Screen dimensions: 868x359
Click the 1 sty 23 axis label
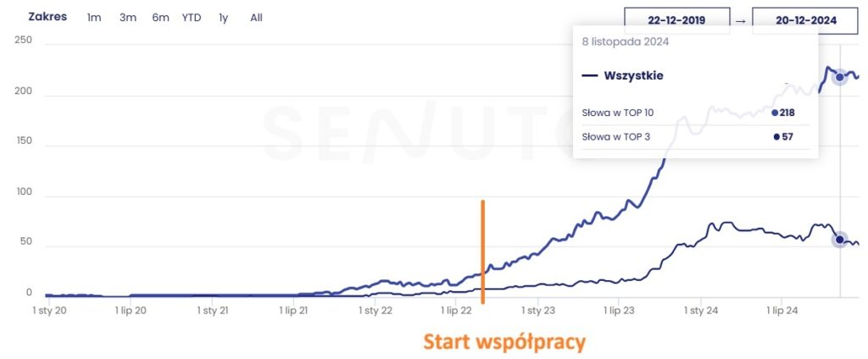pyautogui.click(x=537, y=311)
